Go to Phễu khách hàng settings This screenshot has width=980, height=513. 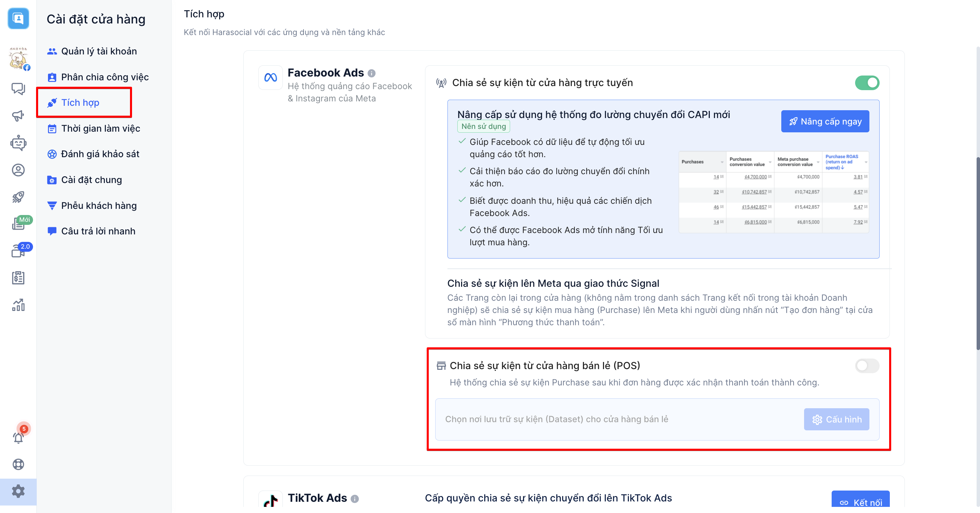[x=99, y=206]
